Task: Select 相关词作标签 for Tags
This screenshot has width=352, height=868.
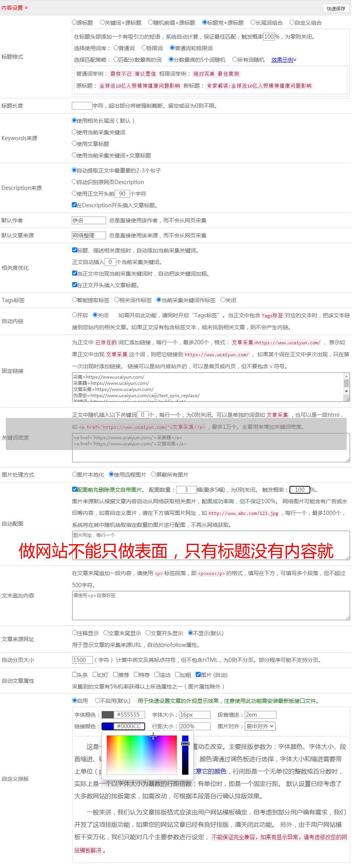Action: (117, 300)
